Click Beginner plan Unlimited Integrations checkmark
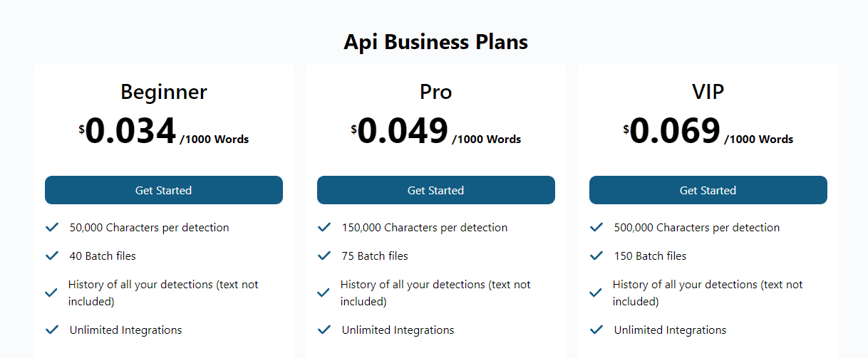868x358 pixels. (52, 330)
